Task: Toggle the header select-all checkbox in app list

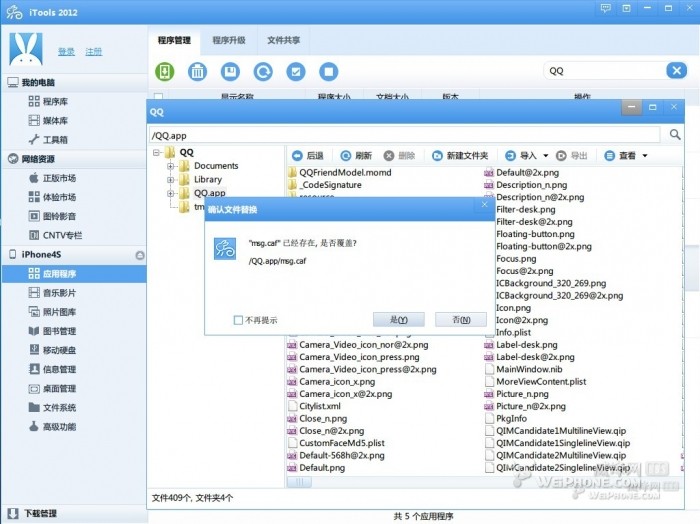Action: (x=158, y=96)
